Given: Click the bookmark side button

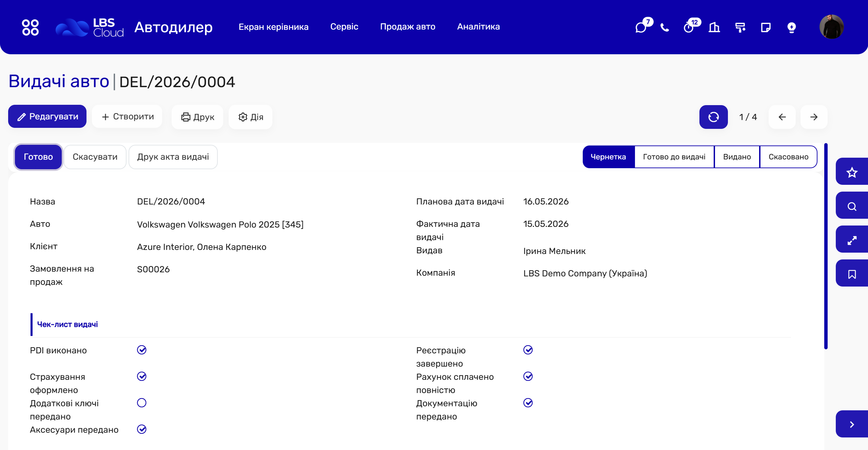Looking at the screenshot, I should click(852, 274).
